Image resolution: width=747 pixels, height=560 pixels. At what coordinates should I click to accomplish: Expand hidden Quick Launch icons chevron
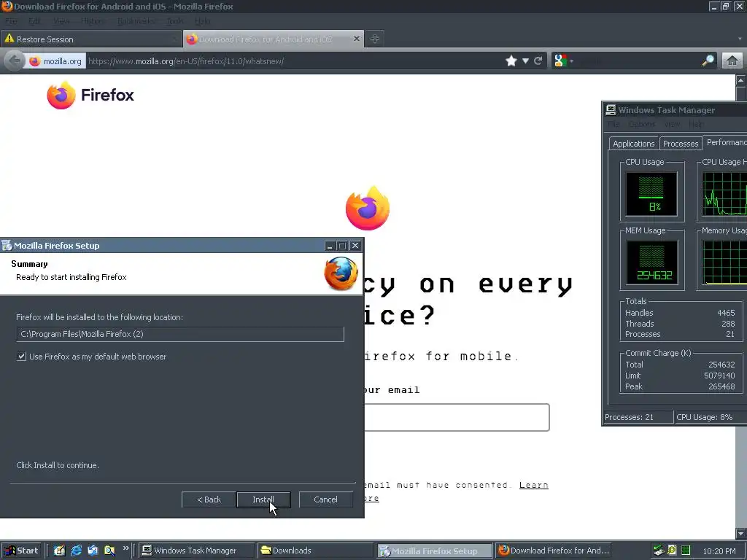click(x=125, y=548)
